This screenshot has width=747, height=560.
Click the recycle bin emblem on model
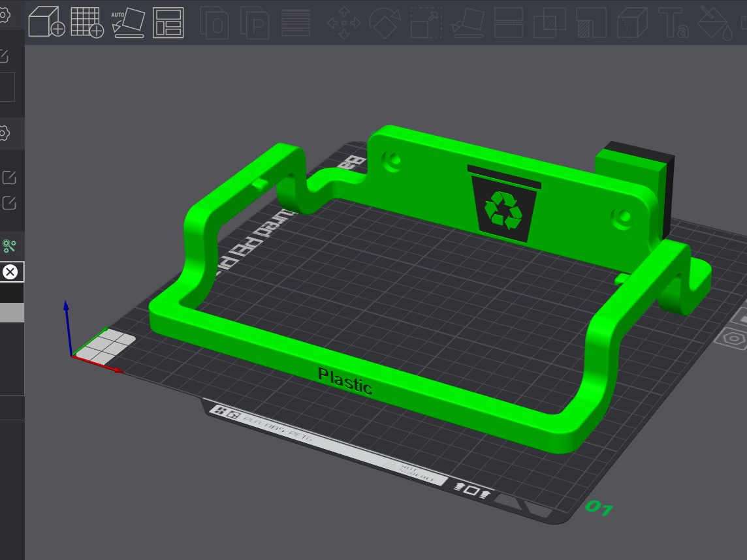click(504, 204)
